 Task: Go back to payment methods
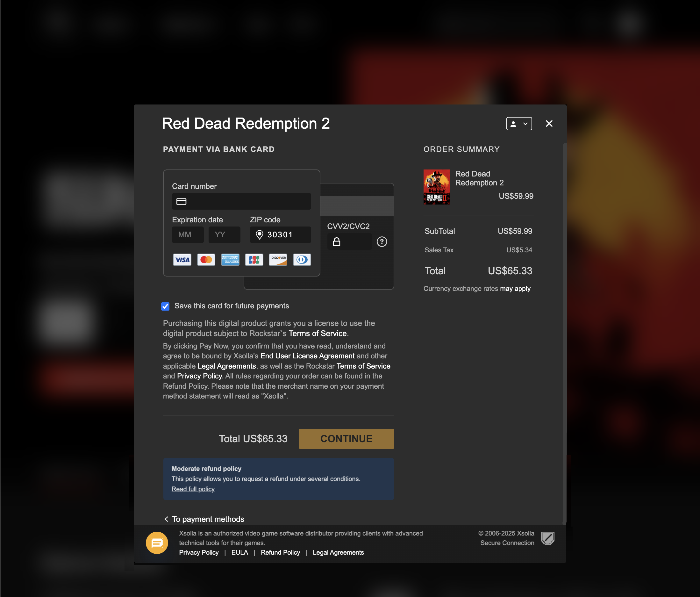click(x=204, y=519)
